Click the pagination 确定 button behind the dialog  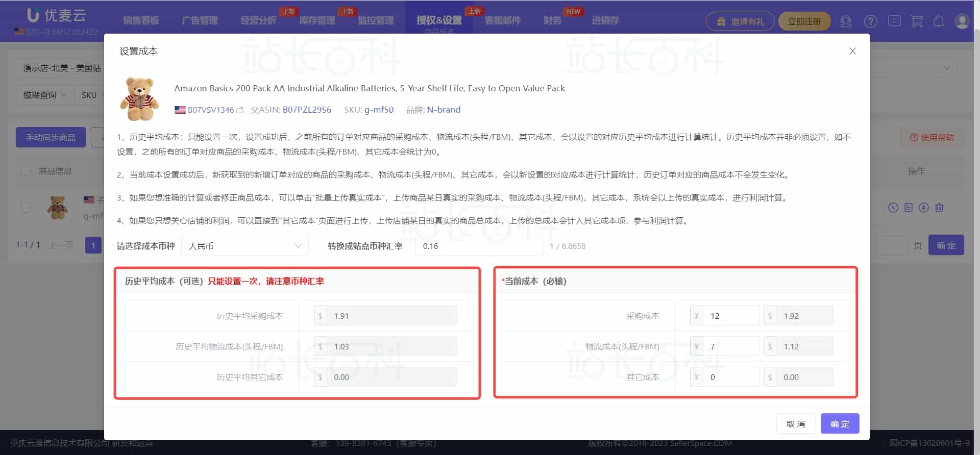point(946,245)
